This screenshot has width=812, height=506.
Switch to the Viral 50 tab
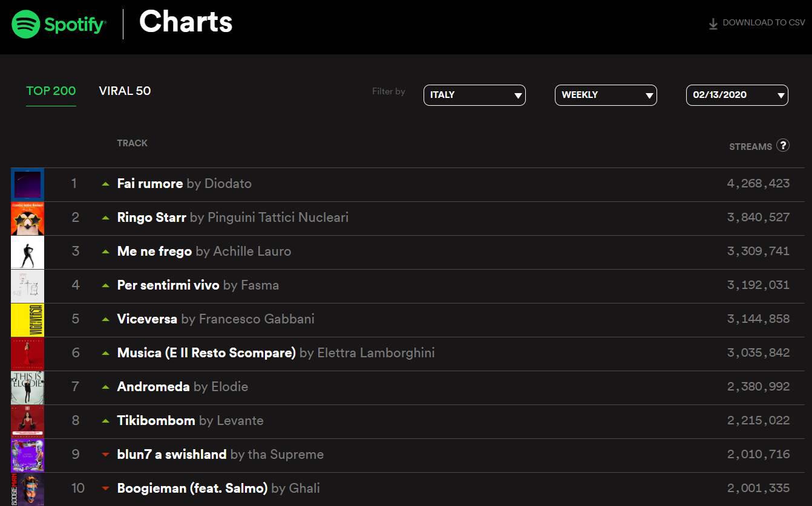(125, 91)
